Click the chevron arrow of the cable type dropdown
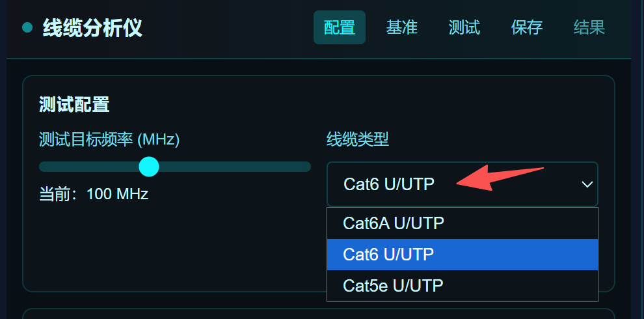644x319 pixels. point(587,184)
